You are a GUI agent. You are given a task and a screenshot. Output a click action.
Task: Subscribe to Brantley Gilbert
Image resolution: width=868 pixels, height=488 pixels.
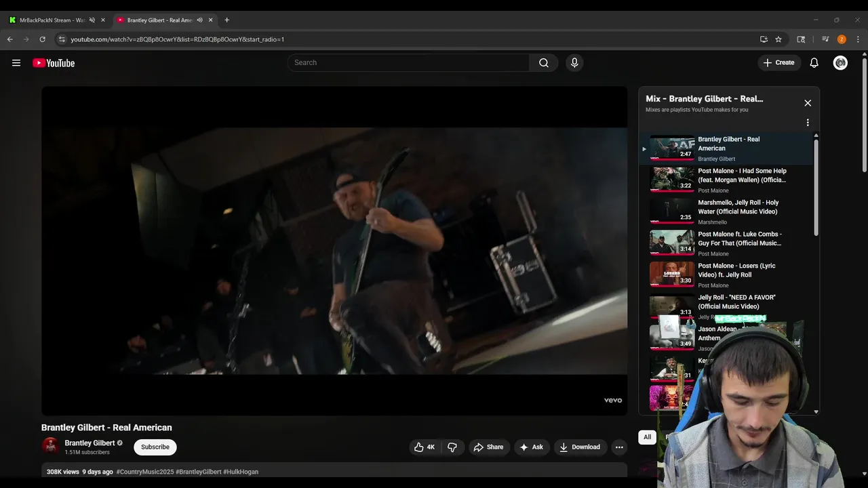tap(155, 447)
